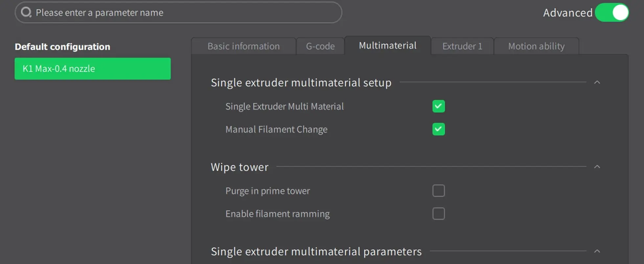644x264 pixels.
Task: Uncheck the Single Extruder Multi Material checkbox
Action: point(438,106)
